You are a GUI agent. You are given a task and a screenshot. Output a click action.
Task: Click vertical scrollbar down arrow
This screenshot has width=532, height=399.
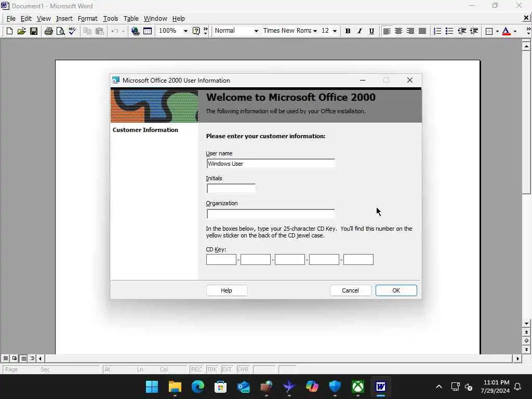click(526, 324)
